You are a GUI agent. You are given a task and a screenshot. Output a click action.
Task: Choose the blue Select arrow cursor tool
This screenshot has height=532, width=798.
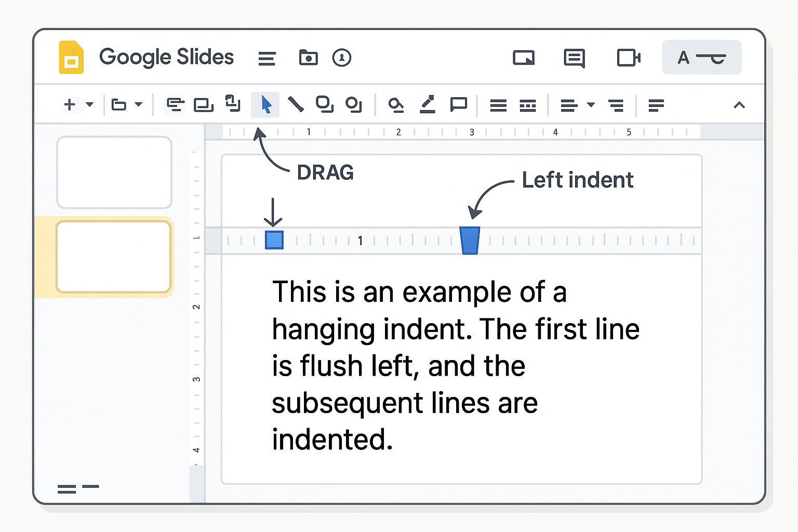(265, 104)
